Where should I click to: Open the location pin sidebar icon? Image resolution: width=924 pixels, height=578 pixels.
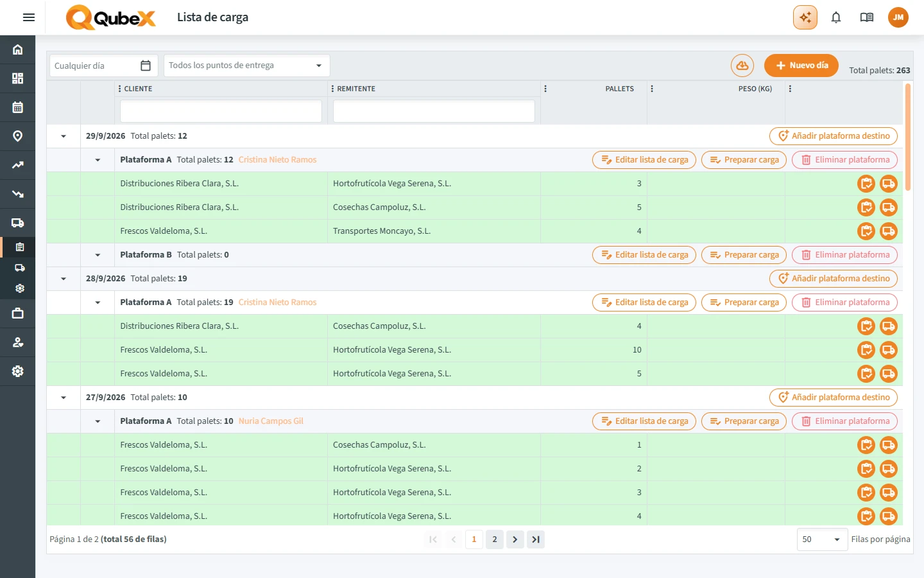point(17,136)
